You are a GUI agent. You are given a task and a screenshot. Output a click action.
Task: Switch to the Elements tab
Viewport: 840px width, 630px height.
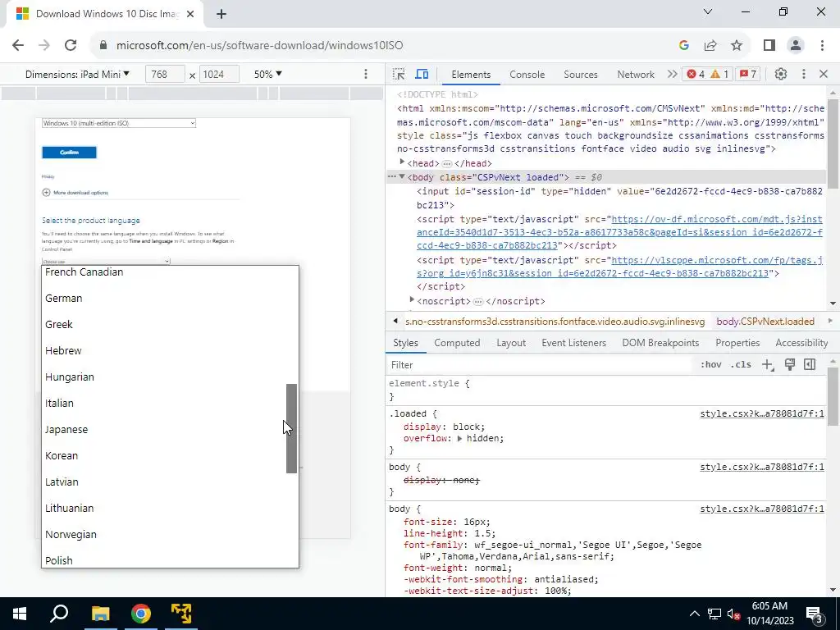pos(471,75)
